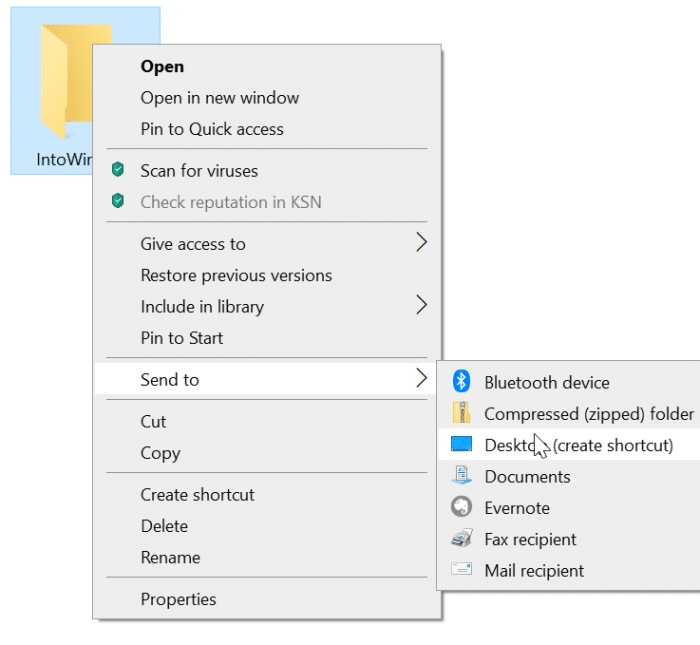Choose Delete from the context menu

(267, 526)
